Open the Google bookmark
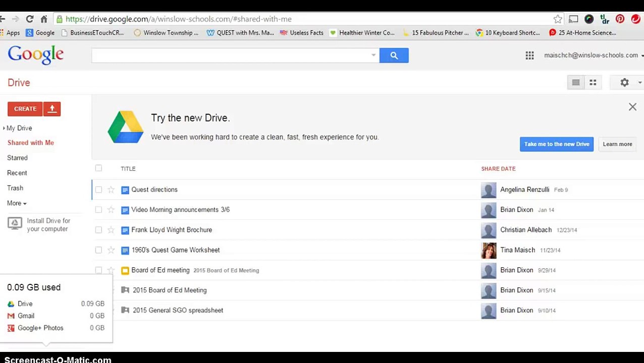Screen dimensions: 644x363 pyautogui.click(x=40, y=33)
